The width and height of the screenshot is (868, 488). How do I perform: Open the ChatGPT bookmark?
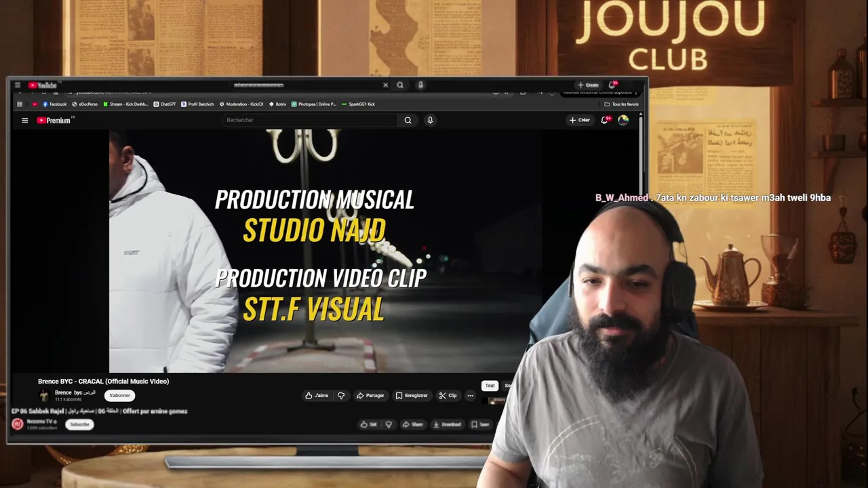(x=165, y=104)
